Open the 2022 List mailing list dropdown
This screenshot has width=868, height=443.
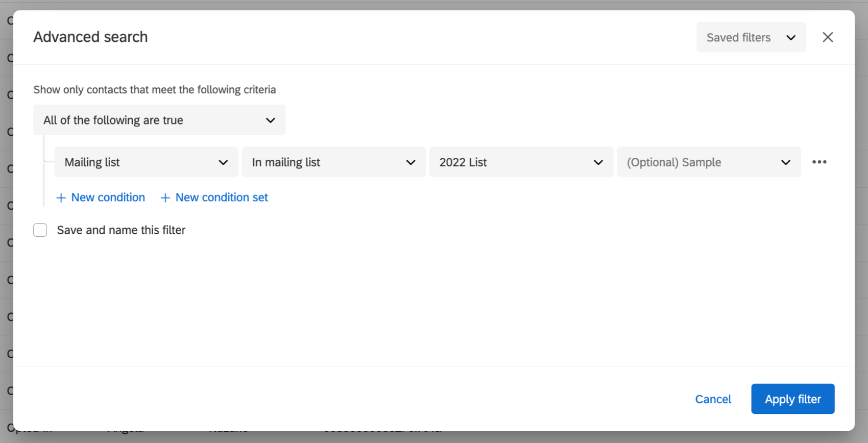click(x=521, y=162)
